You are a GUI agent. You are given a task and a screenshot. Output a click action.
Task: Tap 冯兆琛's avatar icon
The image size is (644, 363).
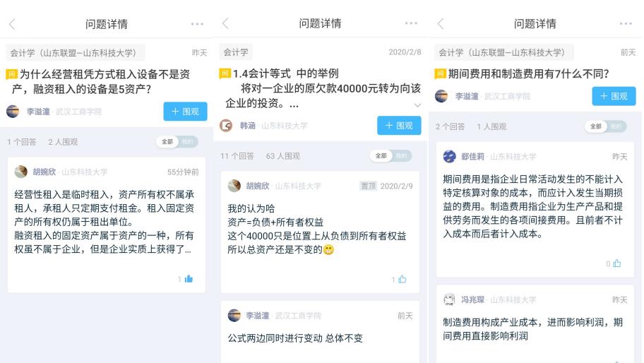(449, 299)
